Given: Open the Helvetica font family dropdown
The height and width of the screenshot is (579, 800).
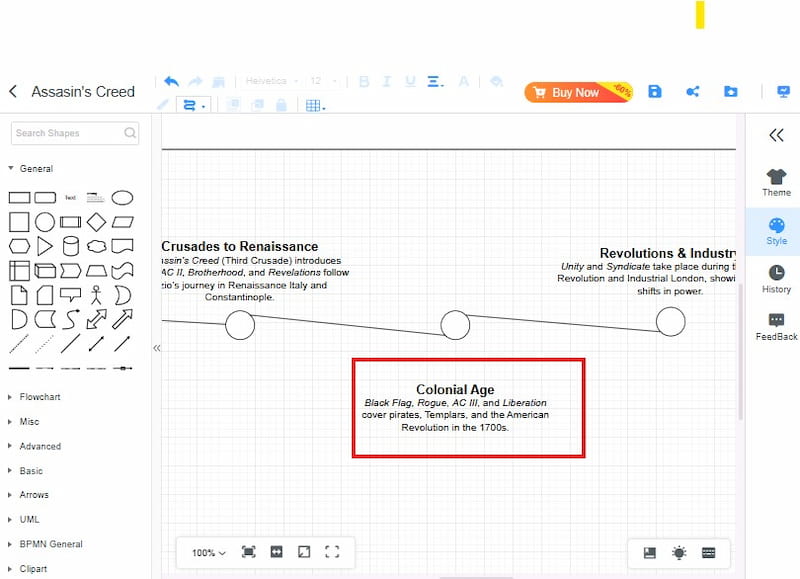Looking at the screenshot, I should click(271, 81).
